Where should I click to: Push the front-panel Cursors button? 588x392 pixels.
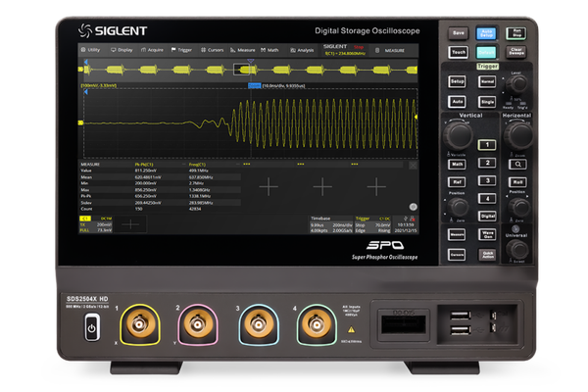[x=457, y=255]
